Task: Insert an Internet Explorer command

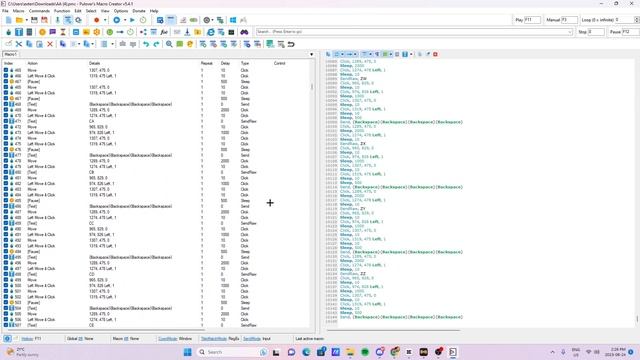Action: (x=211, y=32)
